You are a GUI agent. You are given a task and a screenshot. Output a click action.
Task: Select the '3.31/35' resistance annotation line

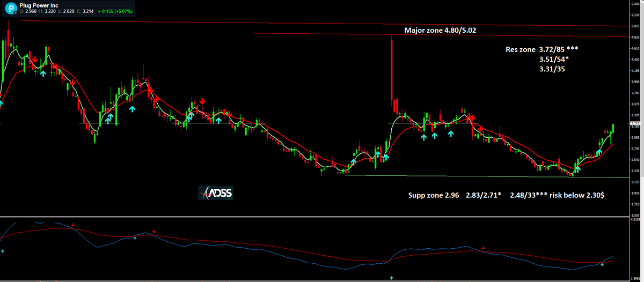point(552,69)
